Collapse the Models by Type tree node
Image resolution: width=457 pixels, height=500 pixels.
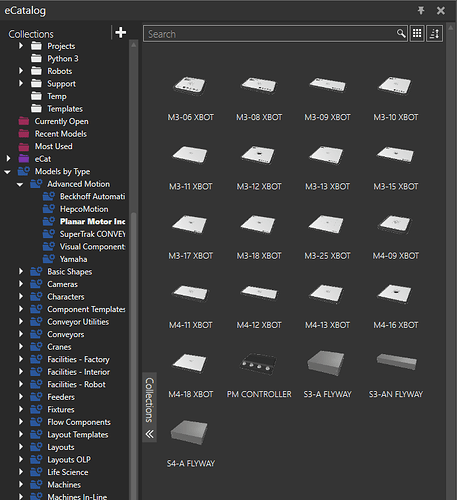[x=7, y=172]
